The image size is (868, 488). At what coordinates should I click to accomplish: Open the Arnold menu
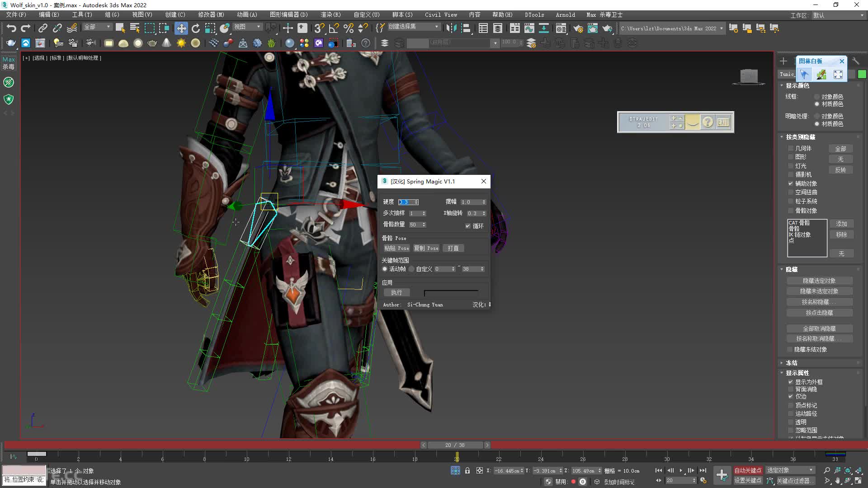click(x=566, y=15)
